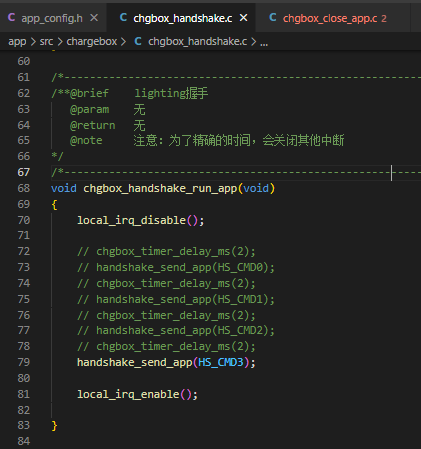Click the chgbox_handshake_run_app function name
This screenshot has height=449, width=421.
click(x=160, y=189)
